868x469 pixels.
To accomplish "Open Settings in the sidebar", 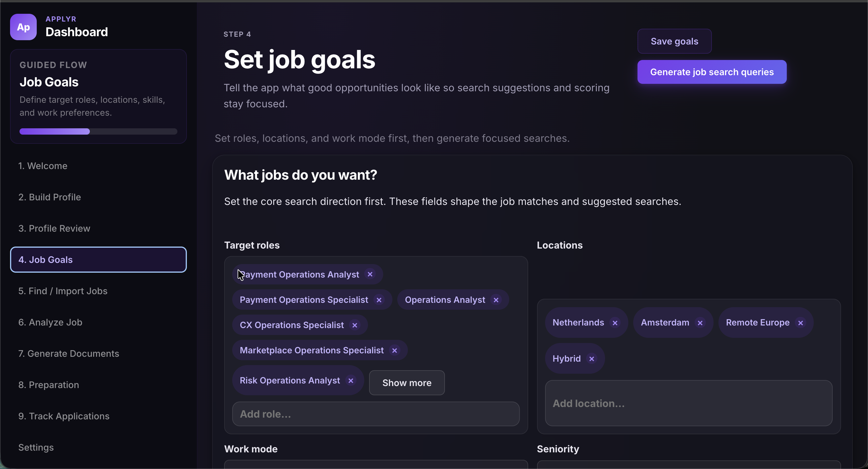I will (98, 447).
